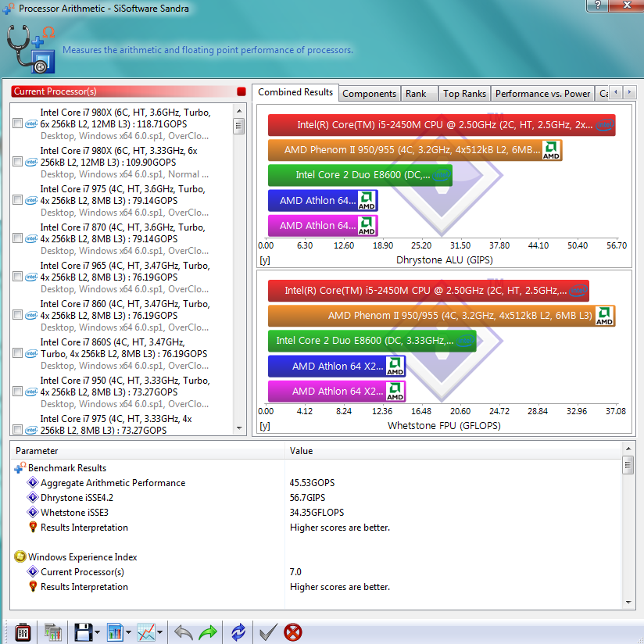This screenshot has height=644, width=644.
Task: Open the Components tab
Action: point(369,94)
